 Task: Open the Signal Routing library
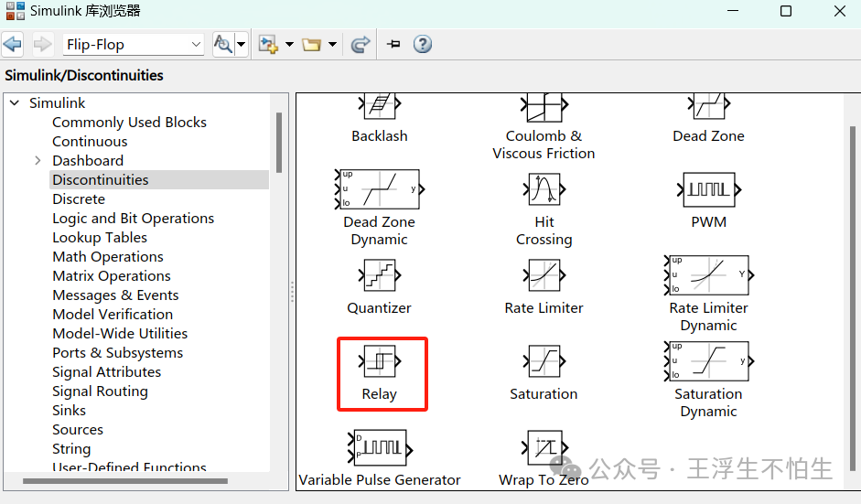tap(100, 391)
